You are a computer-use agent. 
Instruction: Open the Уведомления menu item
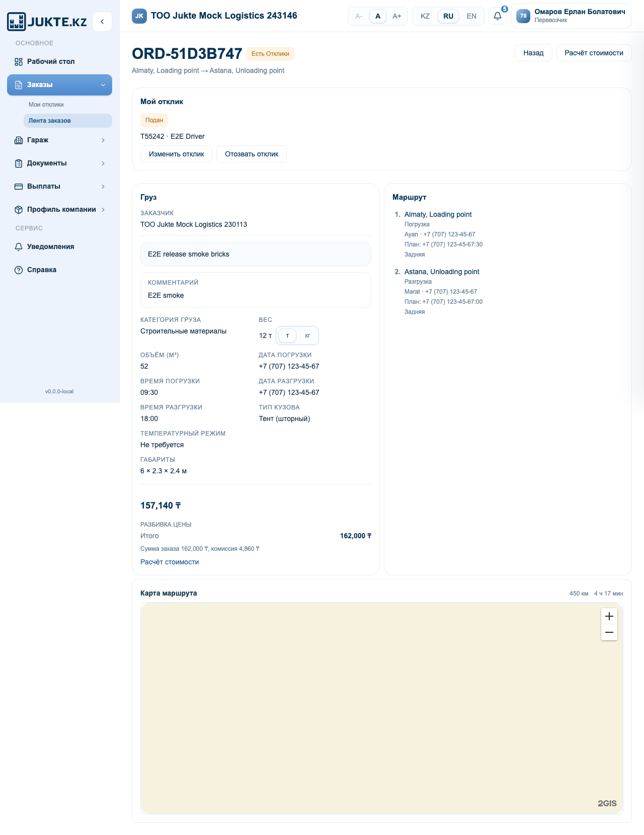[x=59, y=247]
